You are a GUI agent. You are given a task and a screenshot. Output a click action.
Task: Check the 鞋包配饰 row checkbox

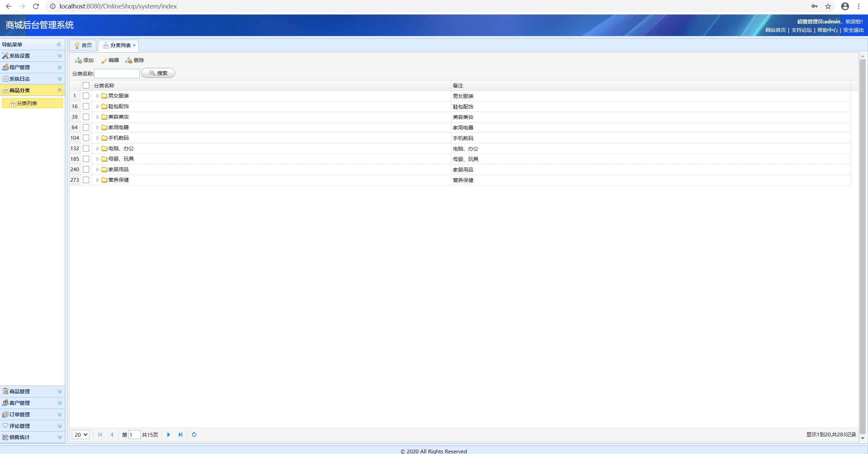point(86,106)
